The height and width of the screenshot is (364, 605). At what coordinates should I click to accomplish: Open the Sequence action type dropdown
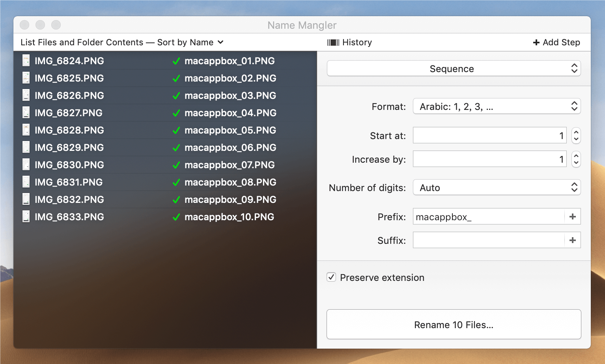tap(453, 68)
